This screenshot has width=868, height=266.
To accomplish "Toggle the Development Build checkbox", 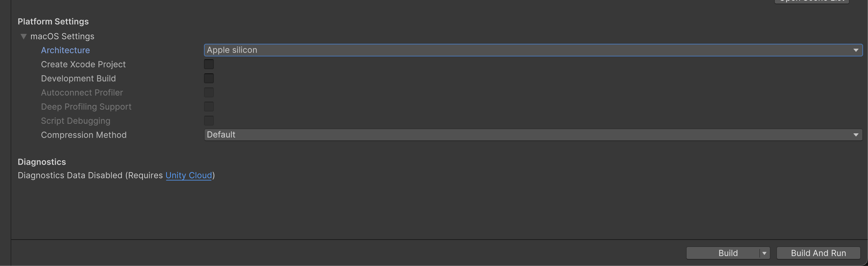I will tap(209, 78).
